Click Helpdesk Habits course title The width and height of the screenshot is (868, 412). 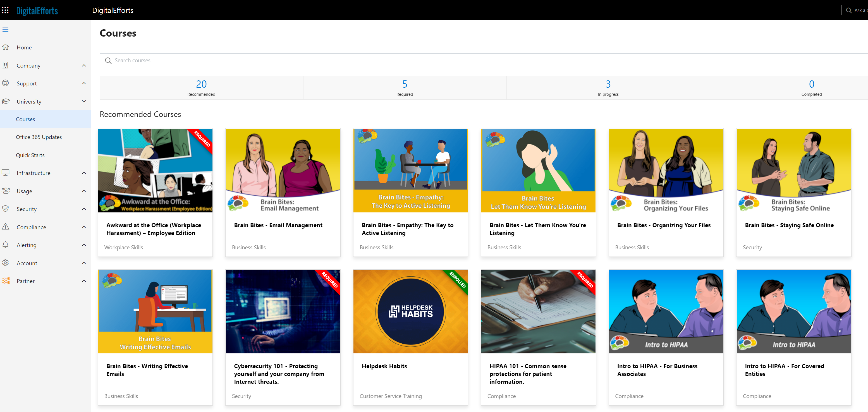pyautogui.click(x=384, y=366)
